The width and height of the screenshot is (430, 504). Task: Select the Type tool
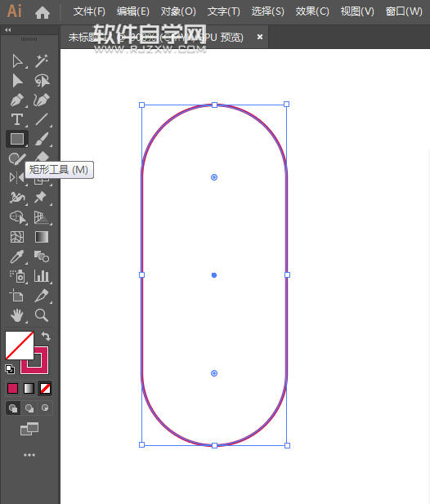click(17, 119)
